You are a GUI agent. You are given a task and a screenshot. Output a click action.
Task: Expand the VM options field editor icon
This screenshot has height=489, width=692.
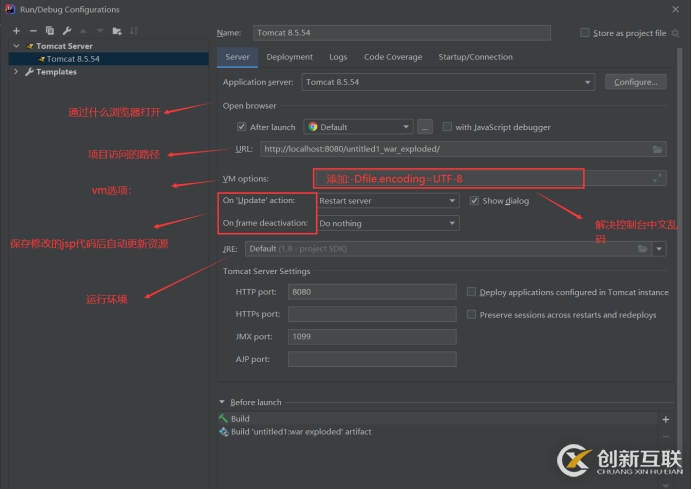click(657, 178)
